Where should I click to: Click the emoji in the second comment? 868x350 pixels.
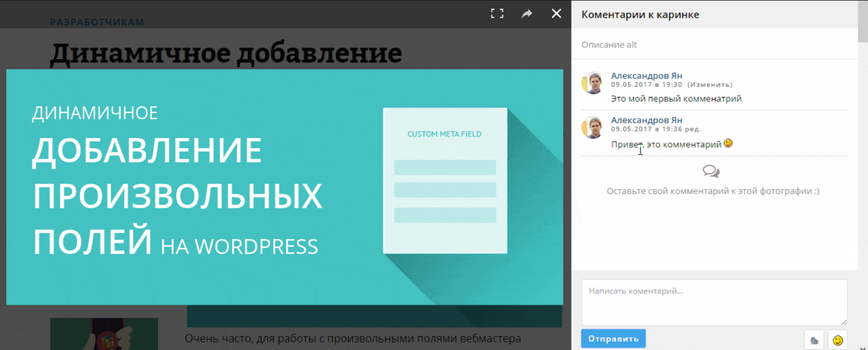point(728,143)
